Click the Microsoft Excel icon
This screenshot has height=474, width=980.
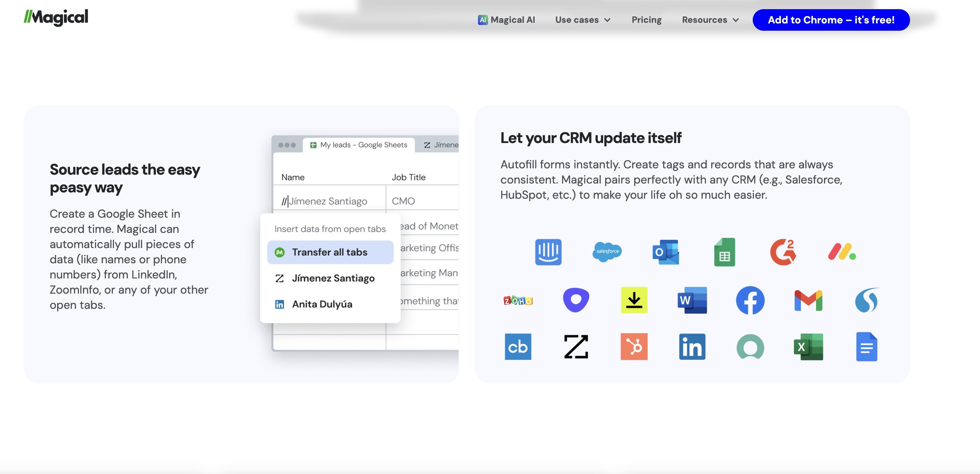pos(808,346)
